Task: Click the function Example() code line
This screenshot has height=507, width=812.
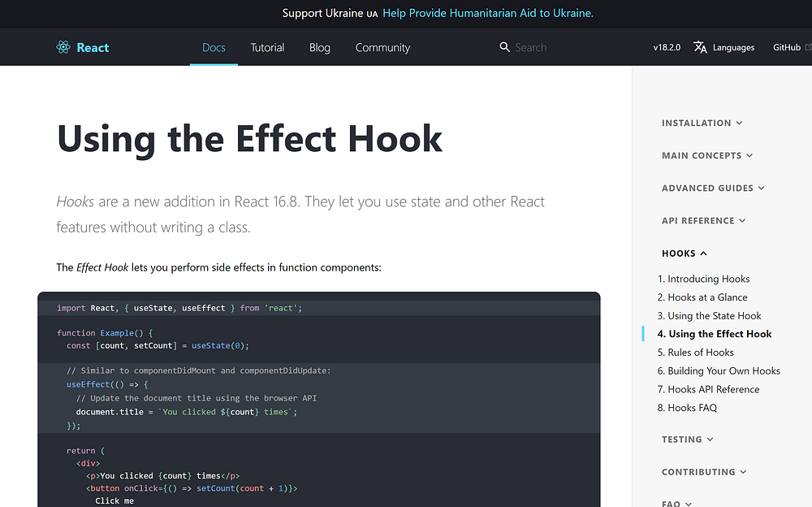Action: click(105, 333)
